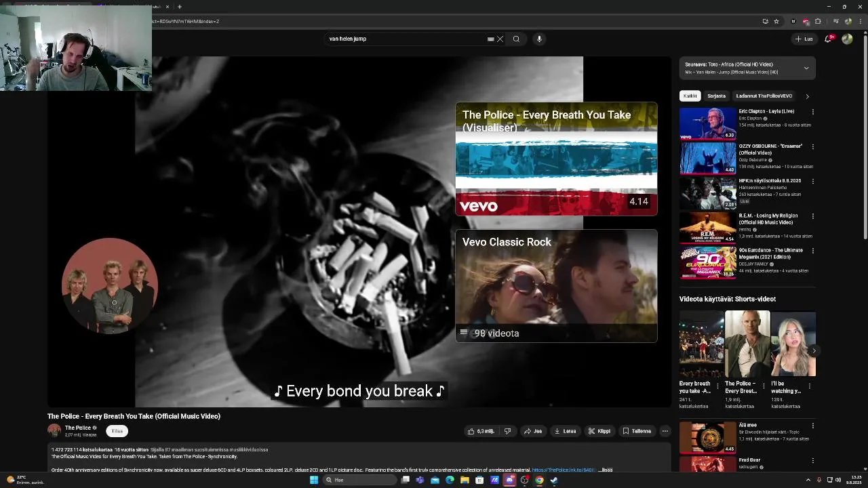Viewport: 868px width, 488px height.
Task: Click in the YouTube search field
Action: coord(406,39)
